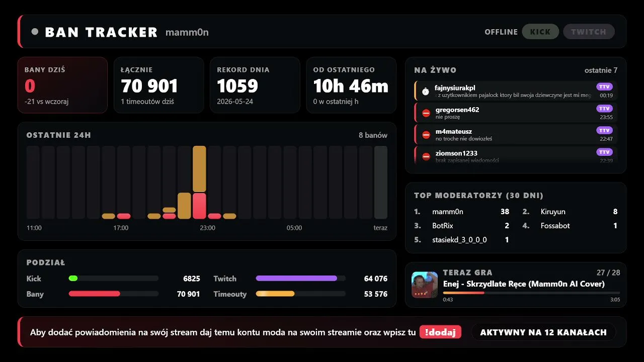This screenshot has width=644, height=362.
Task: Click the 05:00 axis label
Action: (294, 228)
